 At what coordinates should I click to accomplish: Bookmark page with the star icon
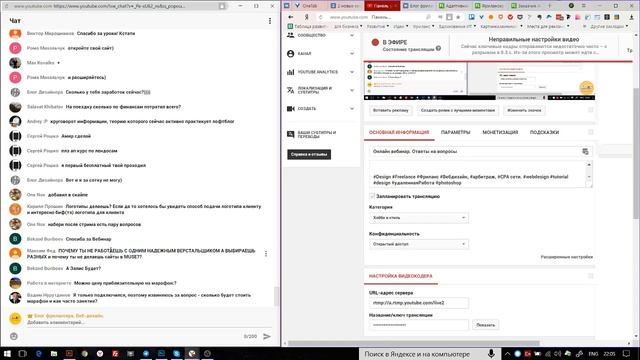pos(458,17)
